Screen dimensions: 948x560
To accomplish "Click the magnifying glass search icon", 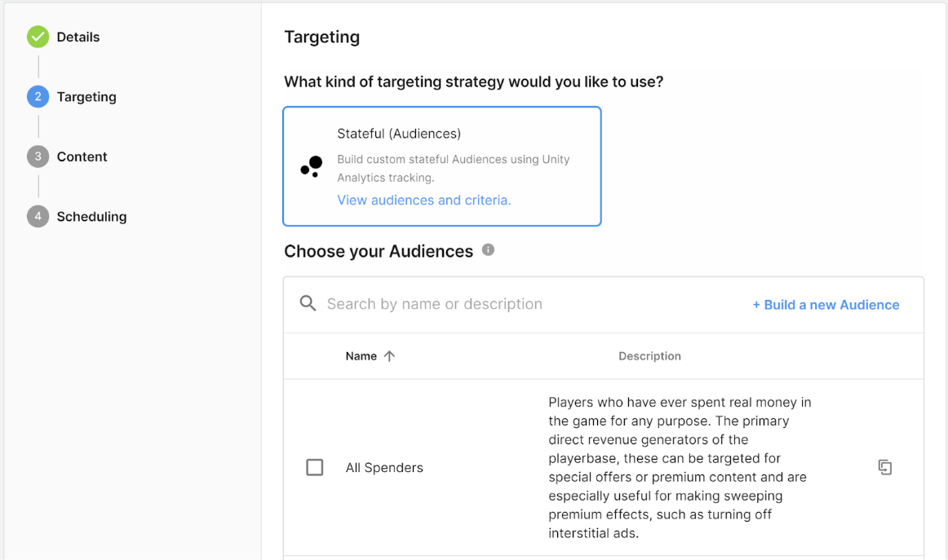I will (308, 304).
